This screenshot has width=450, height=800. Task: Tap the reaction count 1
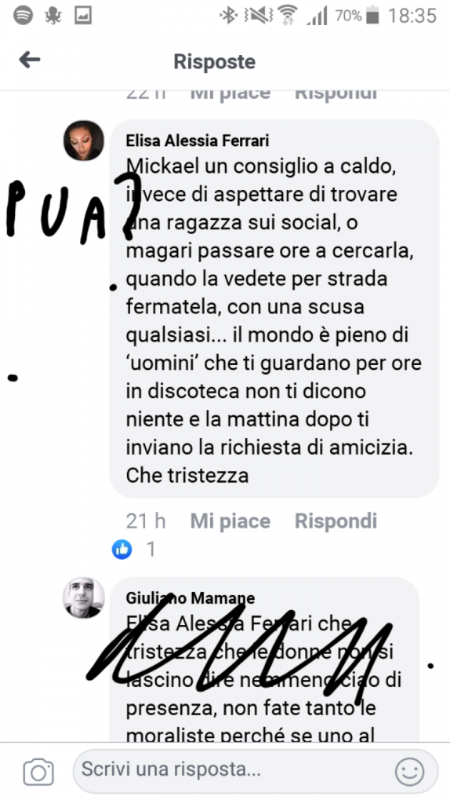[x=151, y=549]
